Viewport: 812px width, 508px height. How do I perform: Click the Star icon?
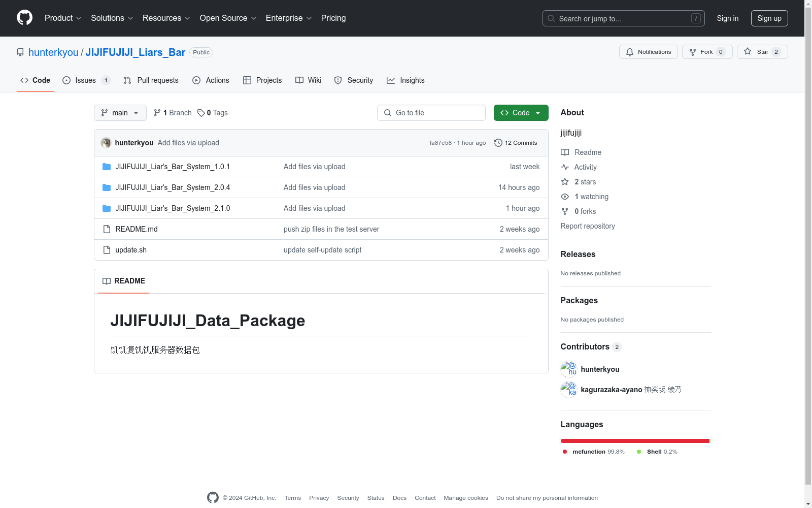pyautogui.click(x=748, y=51)
